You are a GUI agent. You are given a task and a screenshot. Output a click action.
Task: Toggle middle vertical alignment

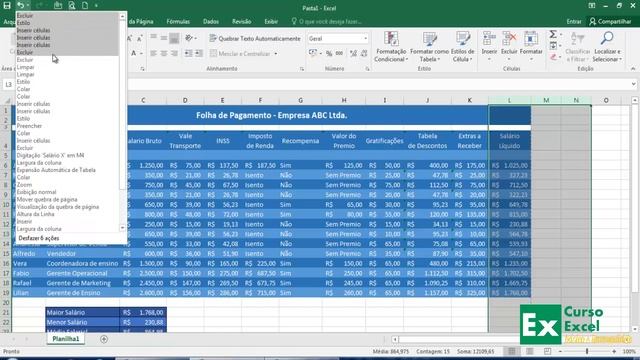164,38
